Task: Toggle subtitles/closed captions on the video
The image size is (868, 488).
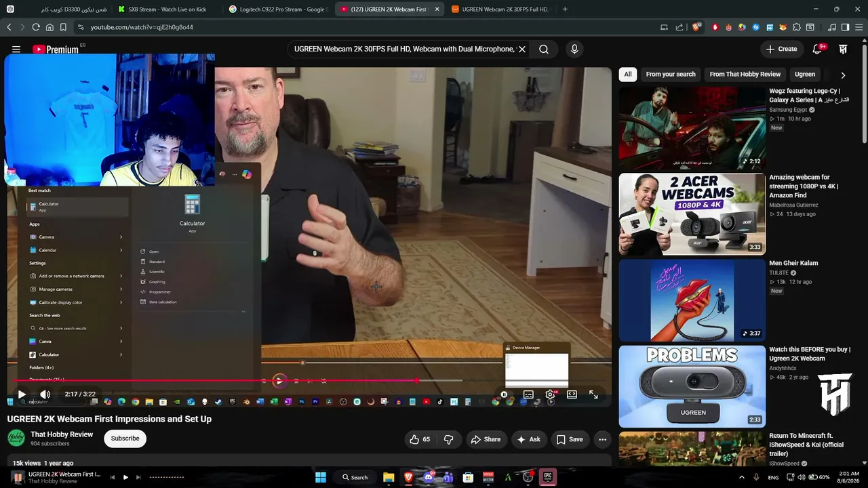Action: click(x=528, y=394)
